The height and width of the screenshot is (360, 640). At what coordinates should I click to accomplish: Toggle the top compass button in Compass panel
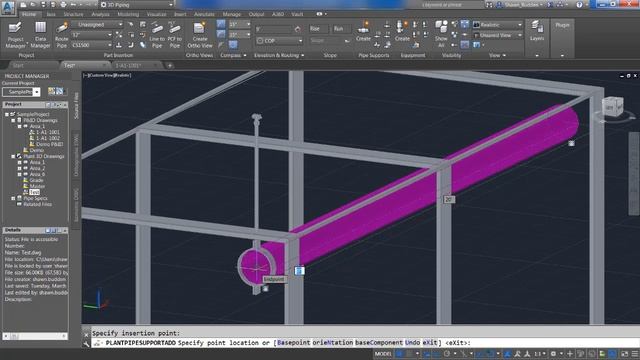(221, 24)
